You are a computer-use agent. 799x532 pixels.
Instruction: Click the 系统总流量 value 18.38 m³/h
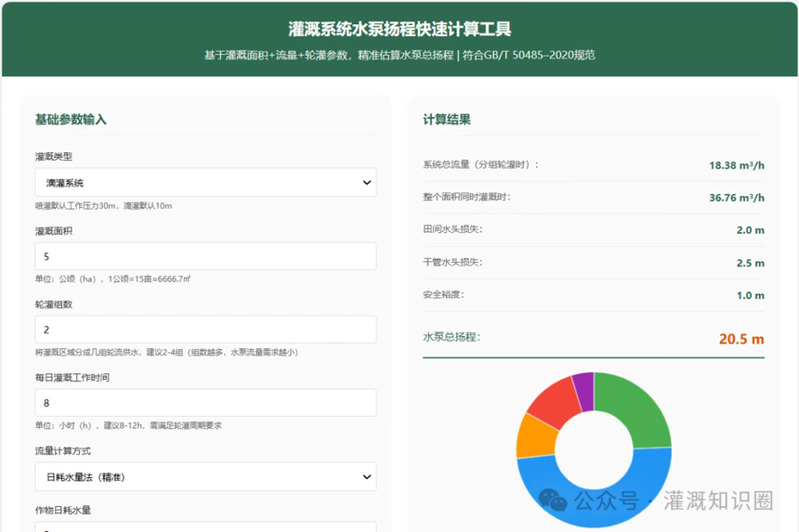coord(737,165)
